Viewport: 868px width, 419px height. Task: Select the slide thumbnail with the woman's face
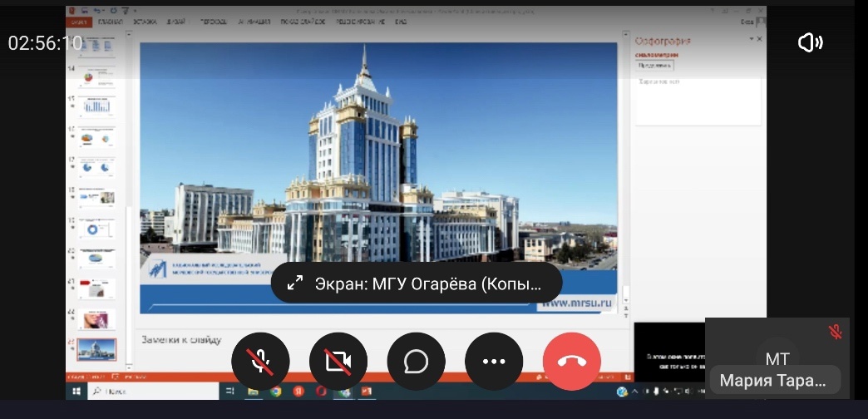coord(96,319)
